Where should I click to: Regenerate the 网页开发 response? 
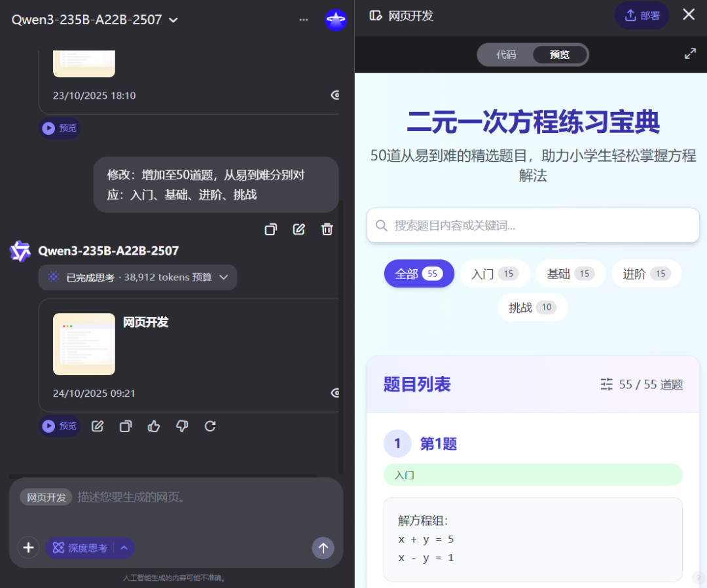pos(209,426)
